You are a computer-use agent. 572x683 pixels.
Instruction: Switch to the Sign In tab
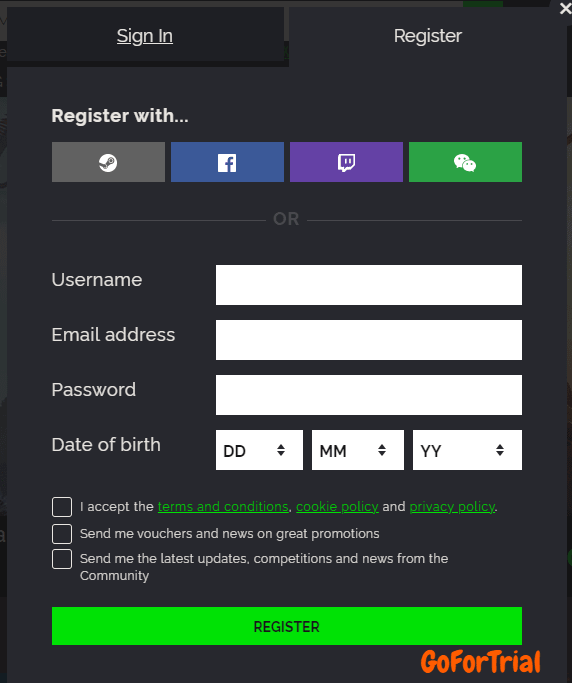click(x=145, y=36)
